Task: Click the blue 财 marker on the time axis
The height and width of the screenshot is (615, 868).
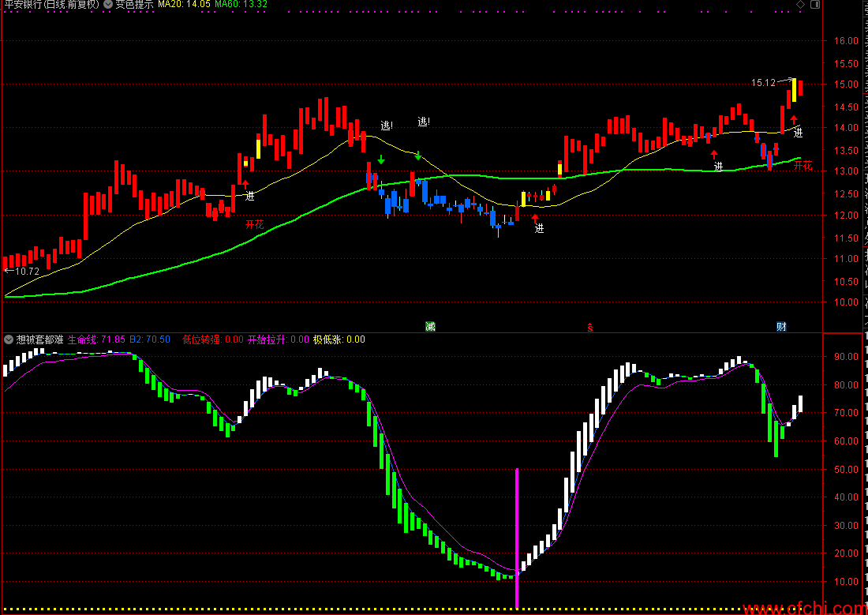Action: coord(781,326)
